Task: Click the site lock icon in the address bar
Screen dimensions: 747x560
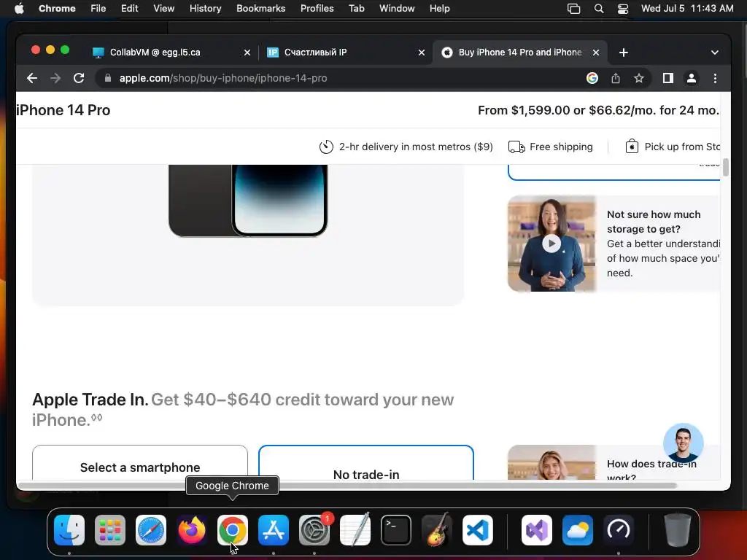Action: tap(108, 78)
